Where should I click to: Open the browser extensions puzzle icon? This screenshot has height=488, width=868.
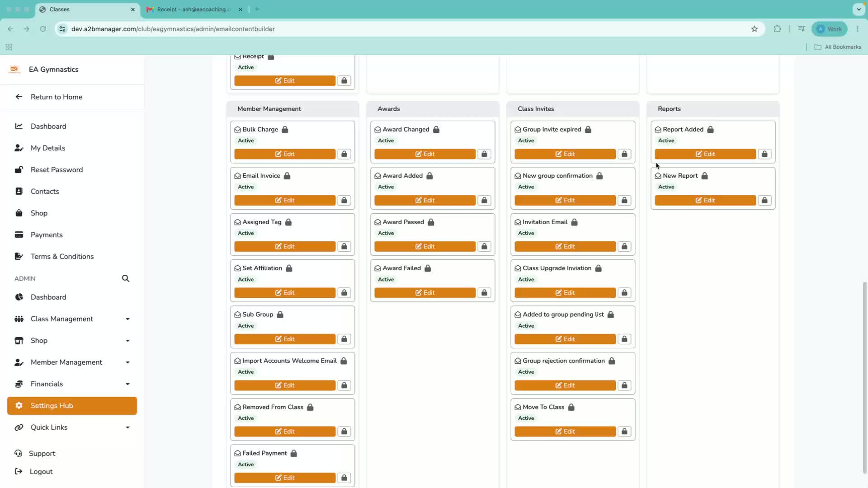click(x=777, y=29)
